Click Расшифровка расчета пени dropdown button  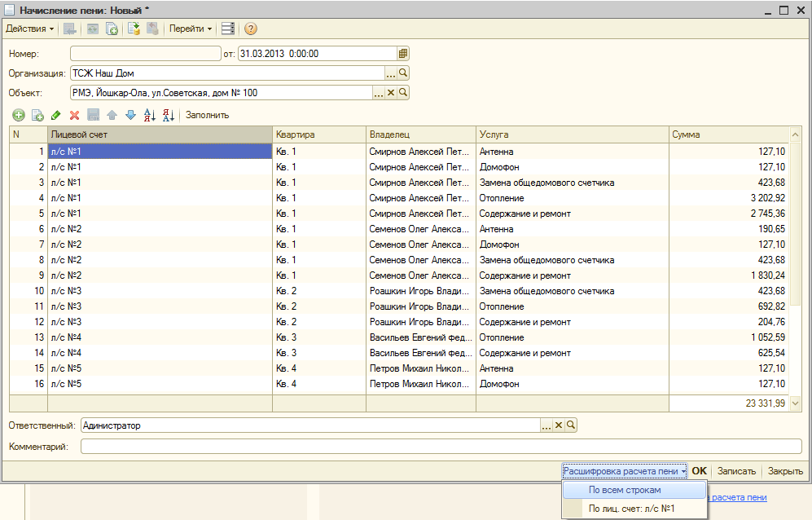coord(624,471)
